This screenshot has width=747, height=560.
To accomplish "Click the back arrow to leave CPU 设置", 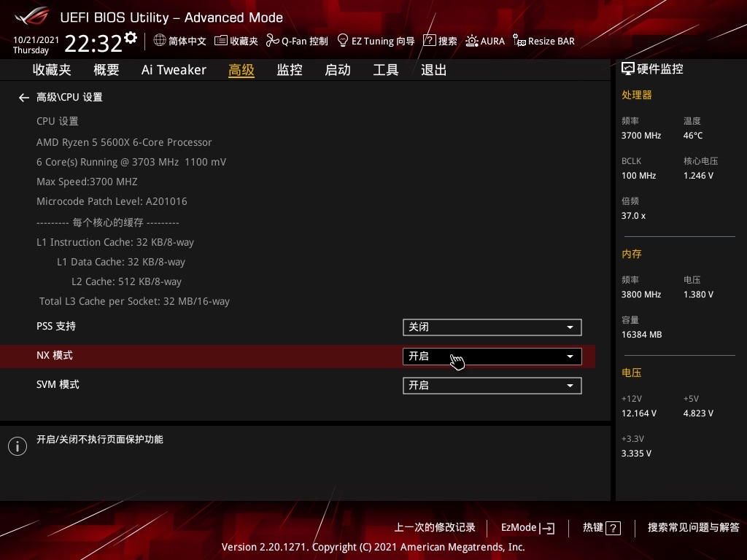I will point(23,97).
